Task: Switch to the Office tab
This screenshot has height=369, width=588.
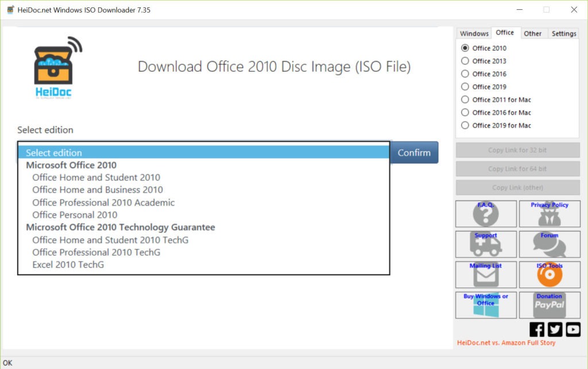Action: click(505, 33)
